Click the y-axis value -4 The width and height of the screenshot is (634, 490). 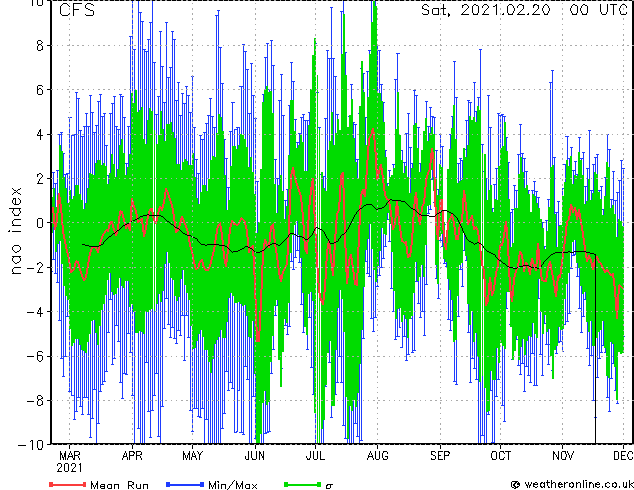click(x=35, y=312)
